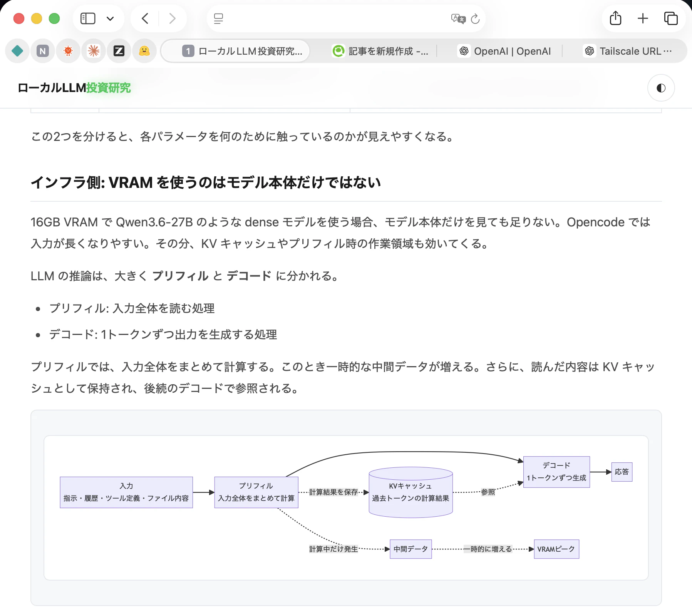Toggle the dark mode theme button

(x=661, y=88)
